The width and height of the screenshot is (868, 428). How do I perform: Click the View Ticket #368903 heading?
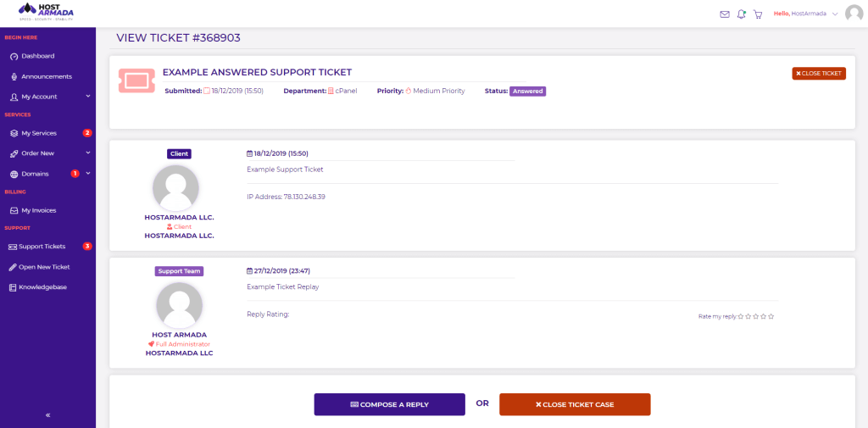tap(178, 38)
